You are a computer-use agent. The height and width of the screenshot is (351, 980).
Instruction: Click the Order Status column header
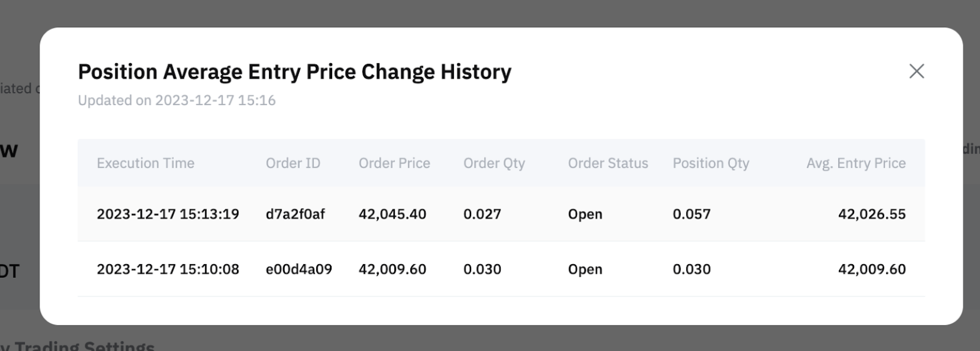pos(608,163)
